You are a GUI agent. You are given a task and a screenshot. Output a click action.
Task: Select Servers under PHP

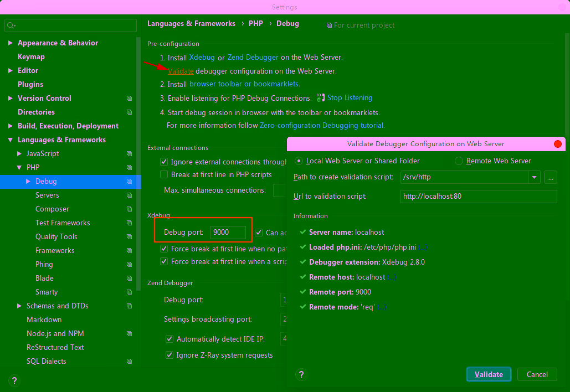tap(47, 195)
